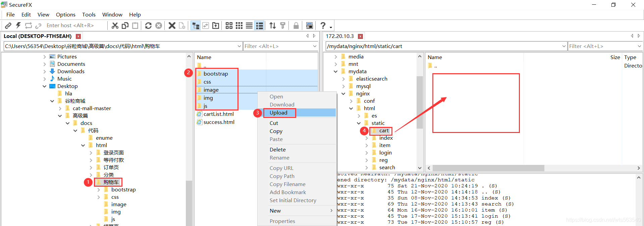The height and width of the screenshot is (226, 644).
Task: Click the synchronize browsing icon
Action: [x=206, y=26]
